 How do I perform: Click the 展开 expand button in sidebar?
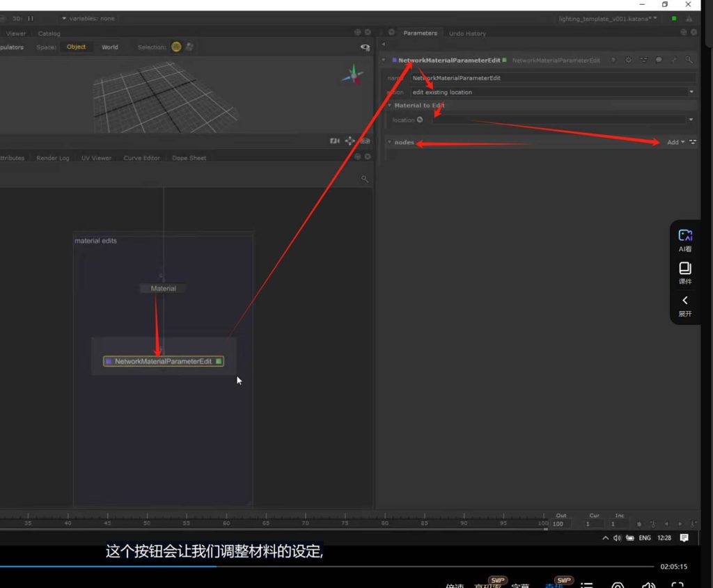685,305
